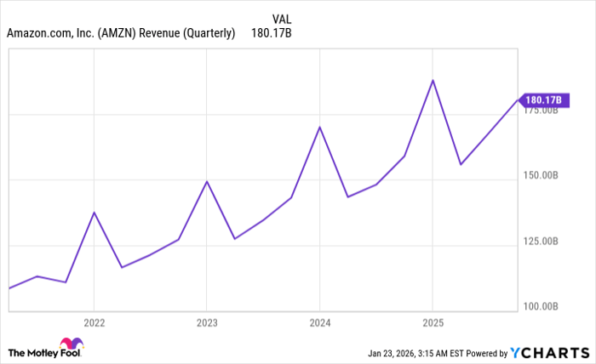
Task: Click the 2024 x-axis label
Action: pos(320,323)
